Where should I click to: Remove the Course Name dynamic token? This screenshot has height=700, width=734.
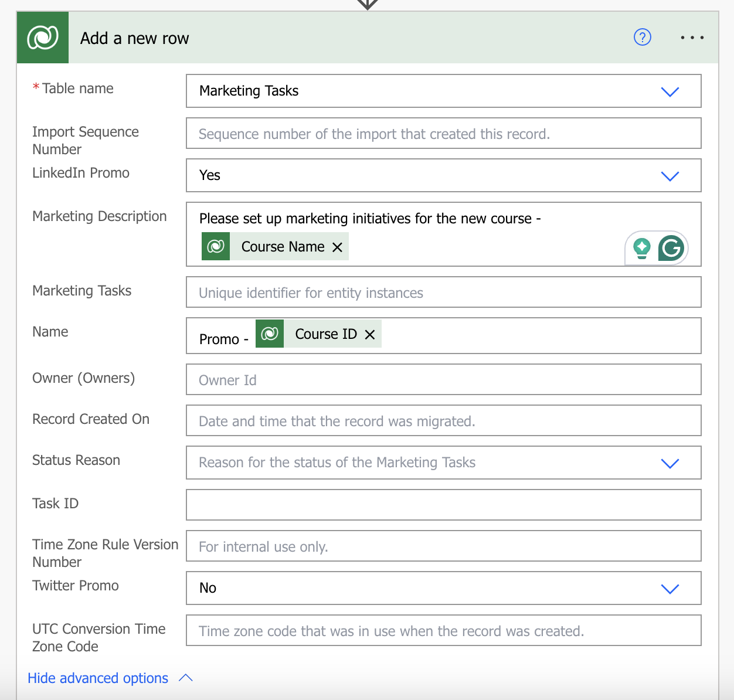click(x=337, y=247)
